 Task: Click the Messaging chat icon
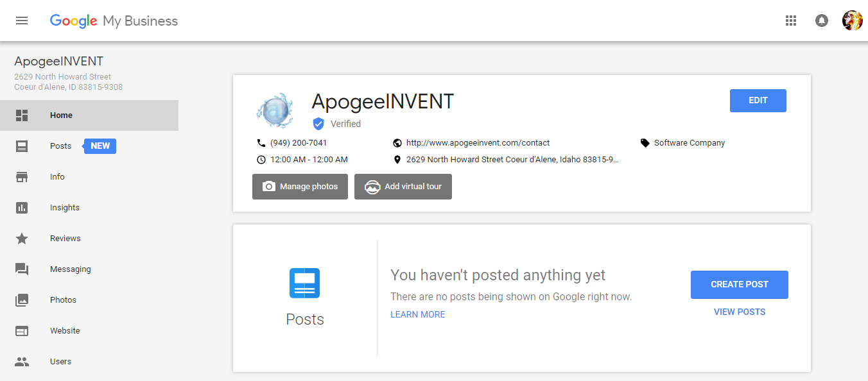[x=22, y=269]
